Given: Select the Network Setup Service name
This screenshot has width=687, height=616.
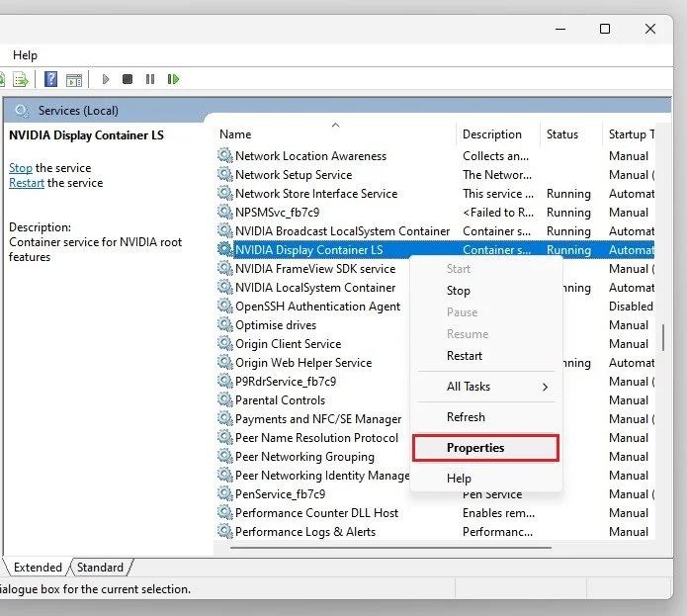Looking at the screenshot, I should pyautogui.click(x=294, y=175).
